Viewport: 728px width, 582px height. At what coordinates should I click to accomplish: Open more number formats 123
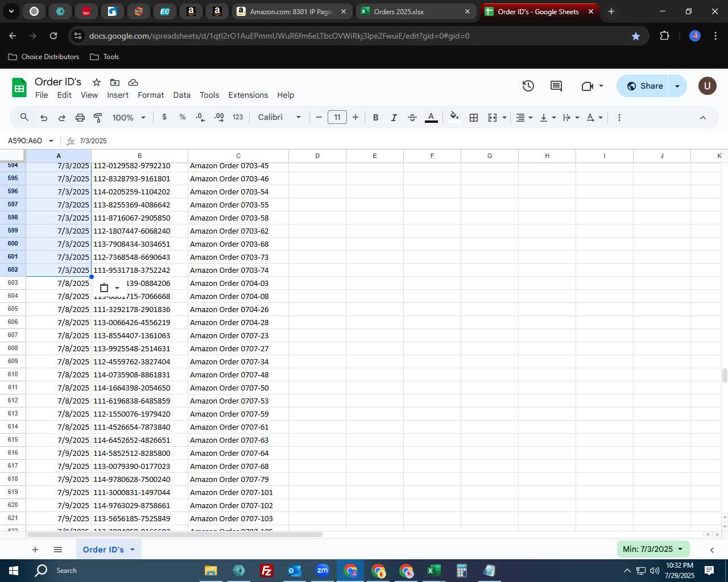click(x=238, y=117)
